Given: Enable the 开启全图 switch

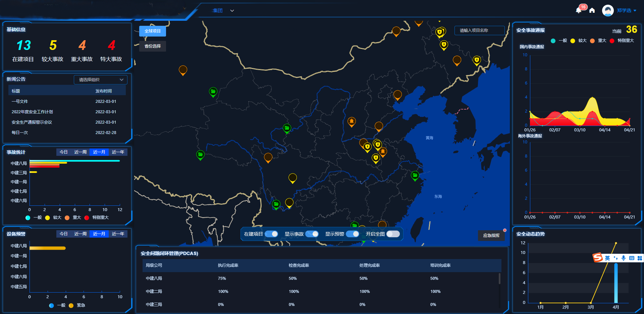Looking at the screenshot, I should [393, 234].
